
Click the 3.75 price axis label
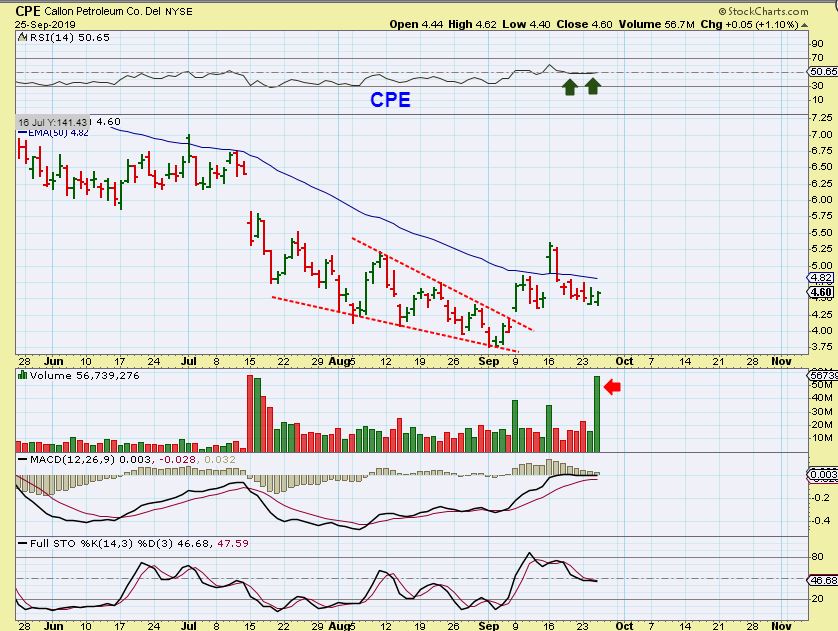(x=821, y=347)
